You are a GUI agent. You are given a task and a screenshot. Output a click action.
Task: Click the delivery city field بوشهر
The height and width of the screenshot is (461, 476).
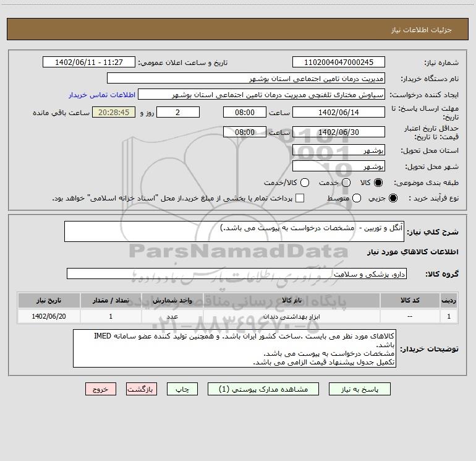[x=339, y=166]
